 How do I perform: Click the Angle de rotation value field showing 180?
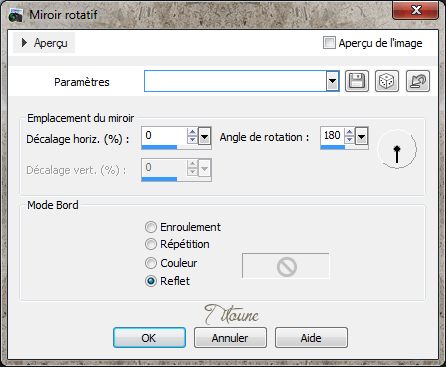tap(333, 136)
